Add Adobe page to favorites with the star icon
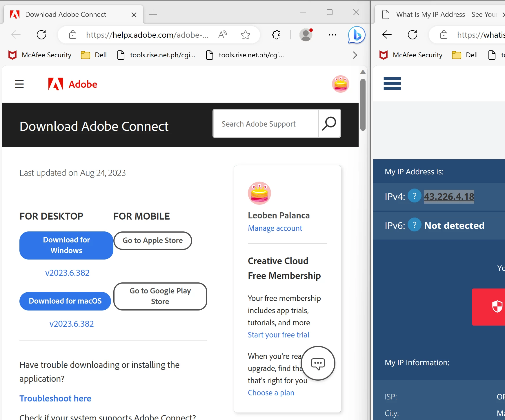Screen dimensions: 505x420 click(246, 35)
